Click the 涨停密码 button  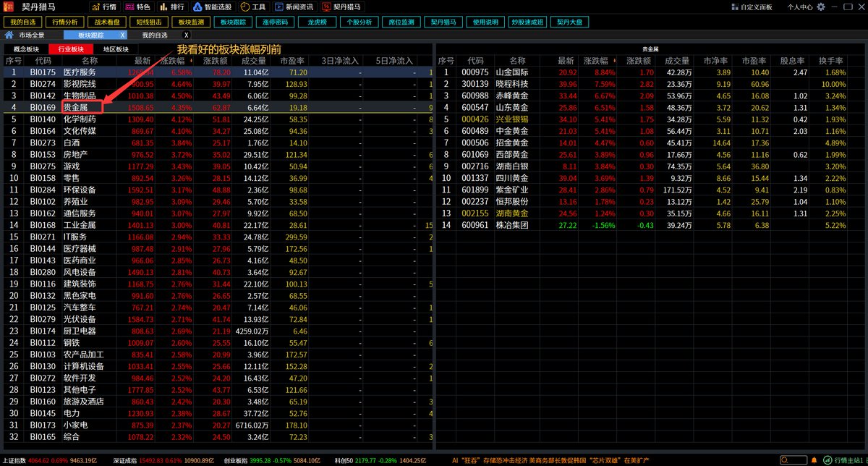[x=275, y=22]
